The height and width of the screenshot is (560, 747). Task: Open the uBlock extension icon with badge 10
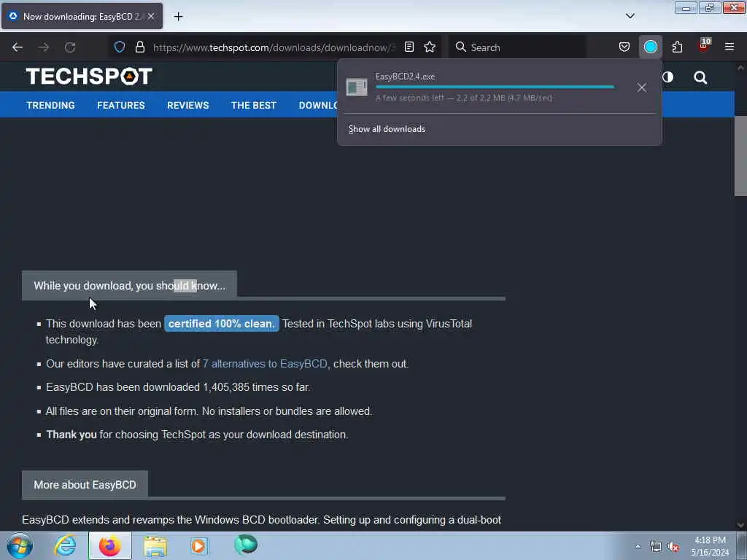(703, 46)
